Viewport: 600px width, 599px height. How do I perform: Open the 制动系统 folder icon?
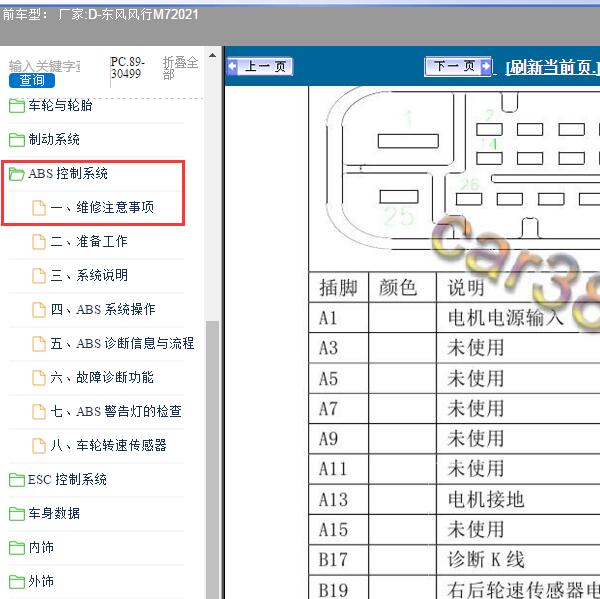tap(16, 140)
